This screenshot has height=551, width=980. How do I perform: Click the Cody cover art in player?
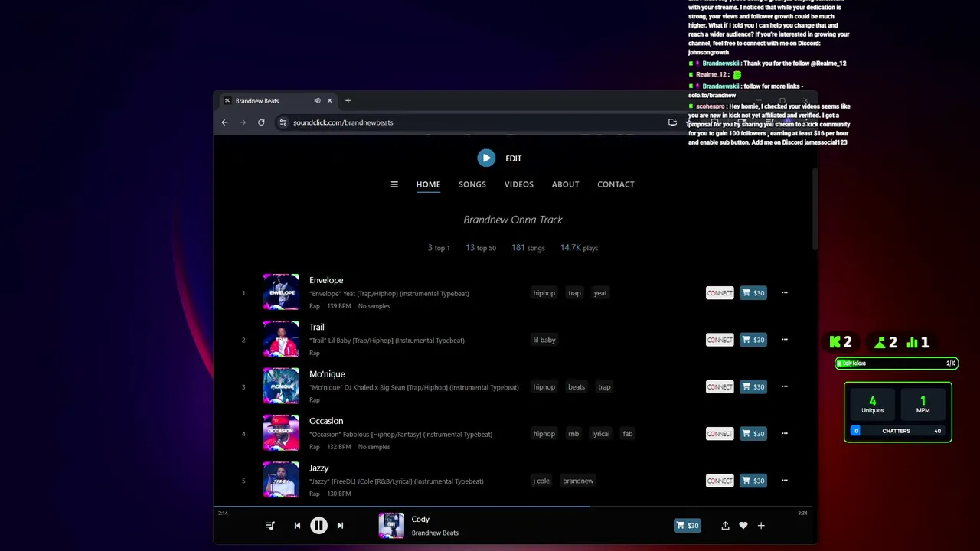coord(391,526)
